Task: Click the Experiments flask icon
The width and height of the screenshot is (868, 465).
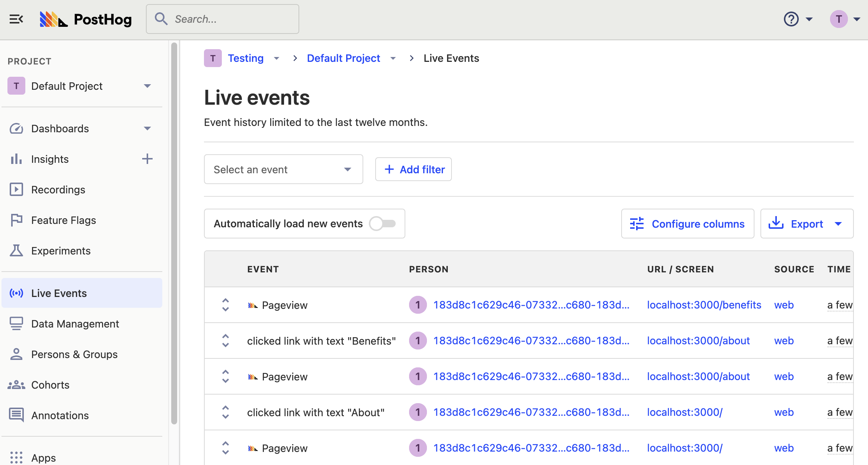Action: pyautogui.click(x=16, y=251)
